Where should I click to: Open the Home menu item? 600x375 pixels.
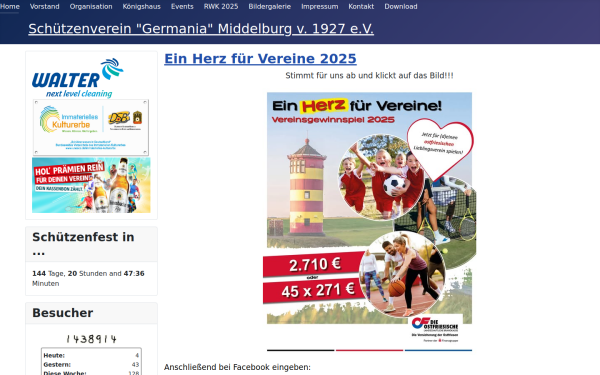(10, 7)
